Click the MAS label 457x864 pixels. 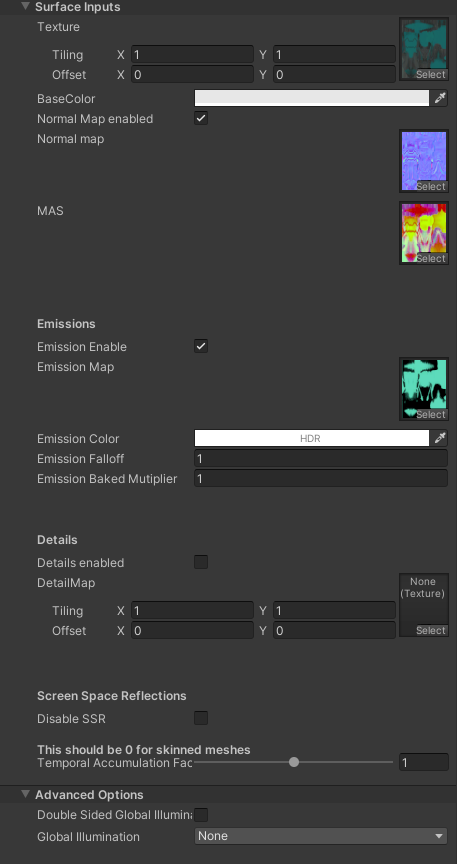[50, 210]
